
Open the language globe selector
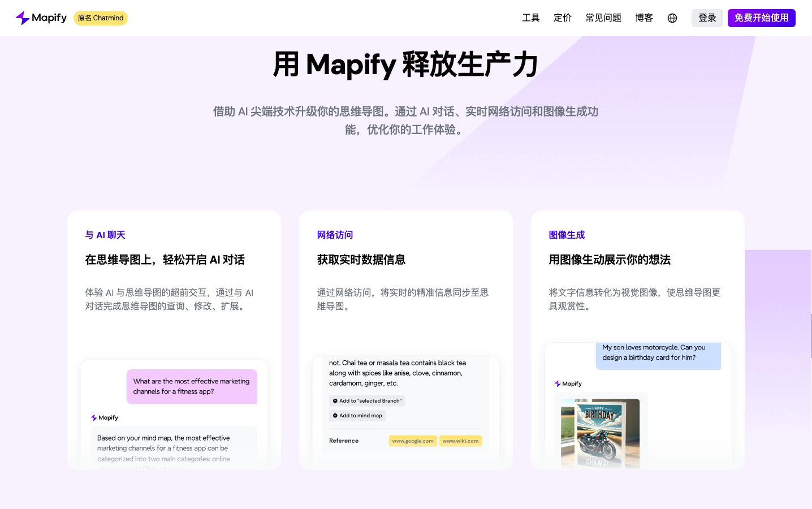coord(672,18)
